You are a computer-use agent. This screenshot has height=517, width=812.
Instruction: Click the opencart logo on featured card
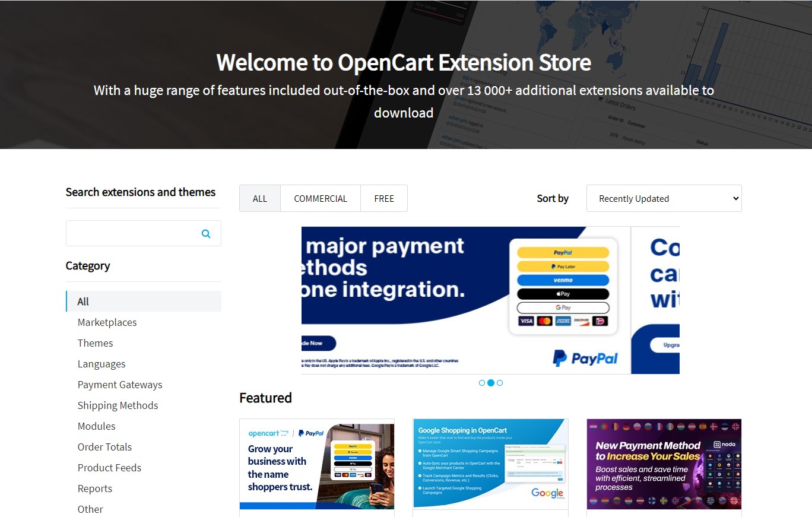(268, 433)
